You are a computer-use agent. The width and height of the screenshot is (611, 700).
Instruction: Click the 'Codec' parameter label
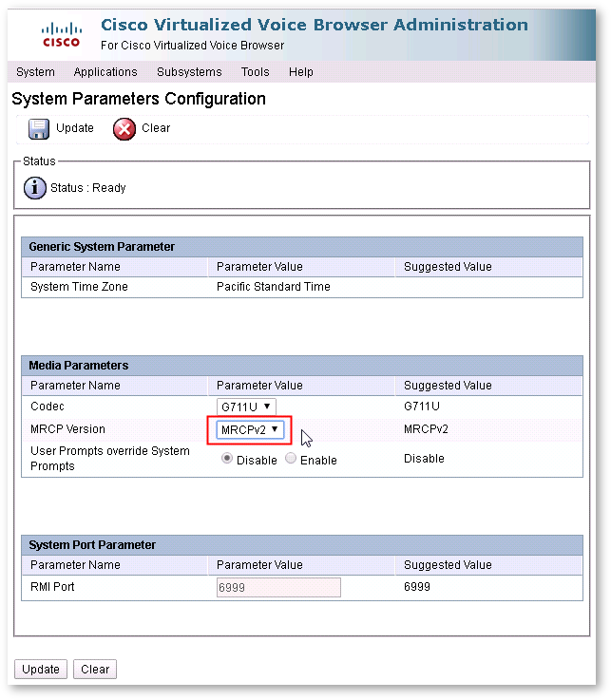48,407
